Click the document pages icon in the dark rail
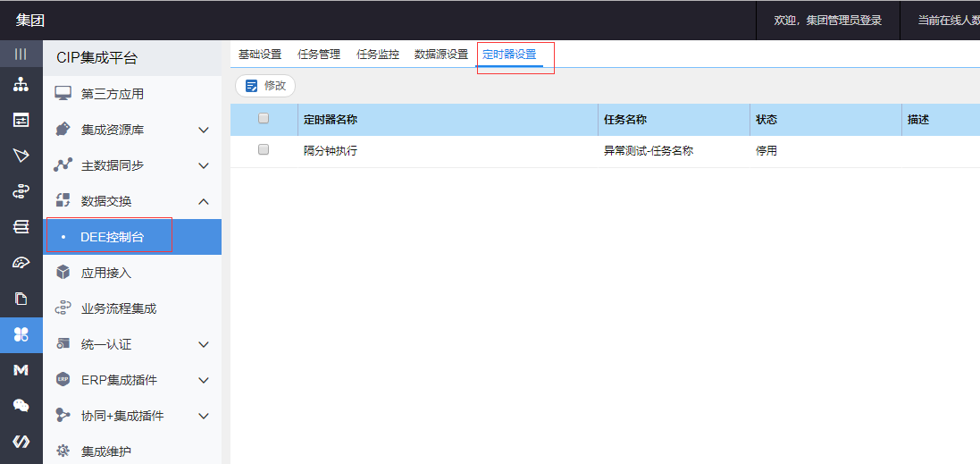980x464 pixels. coord(21,299)
